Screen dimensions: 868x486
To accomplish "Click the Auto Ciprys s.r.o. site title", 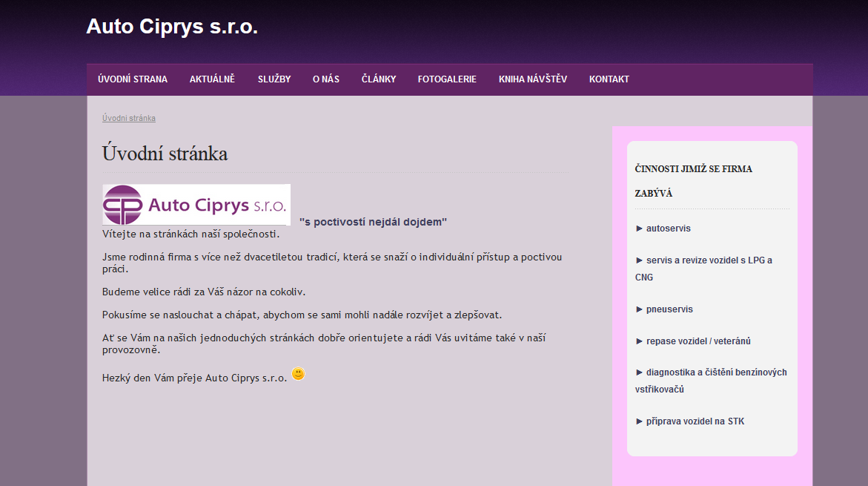I will (x=172, y=27).
